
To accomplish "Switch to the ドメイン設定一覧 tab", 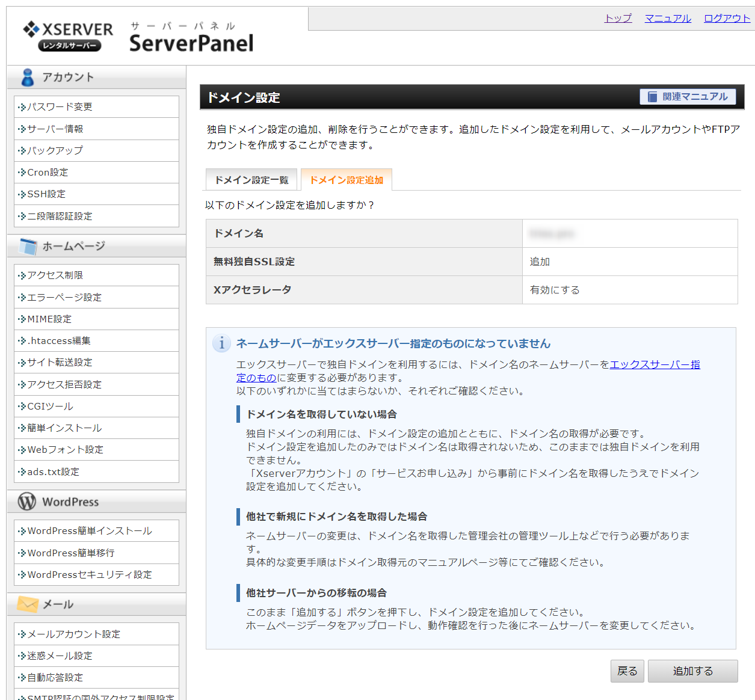I will click(251, 180).
